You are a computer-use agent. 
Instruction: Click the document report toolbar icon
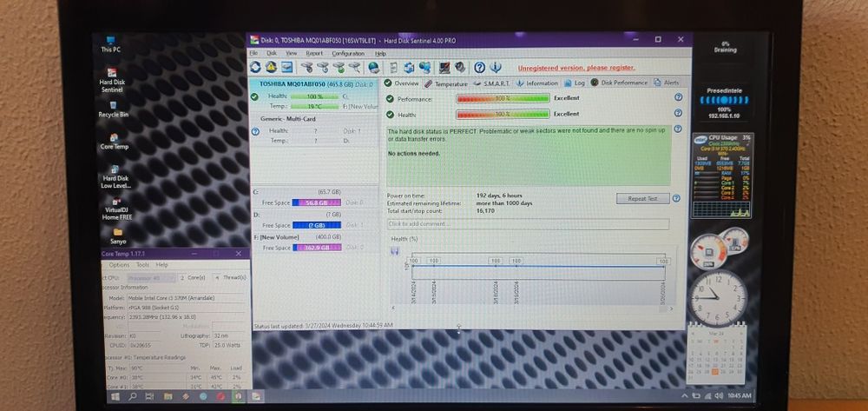[393, 68]
